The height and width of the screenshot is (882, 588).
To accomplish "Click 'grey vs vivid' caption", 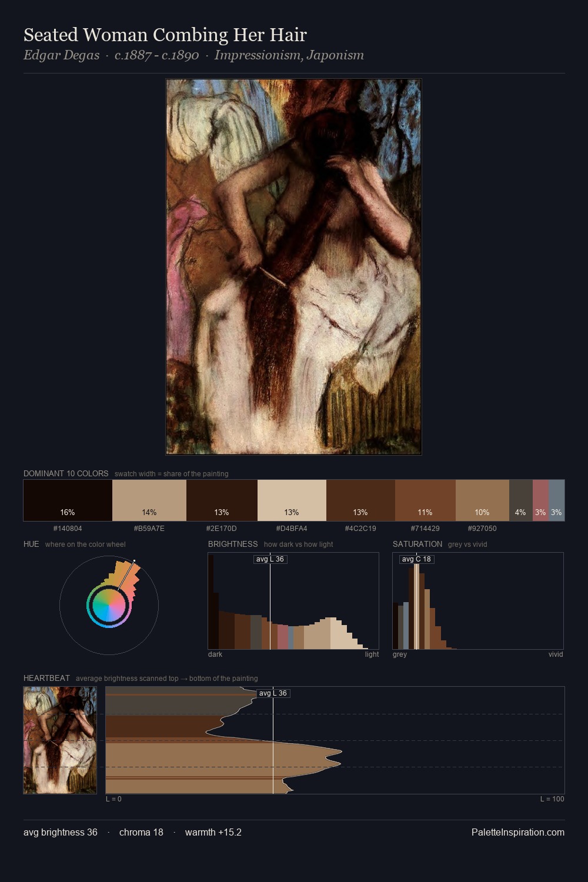I will pyautogui.click(x=467, y=544).
